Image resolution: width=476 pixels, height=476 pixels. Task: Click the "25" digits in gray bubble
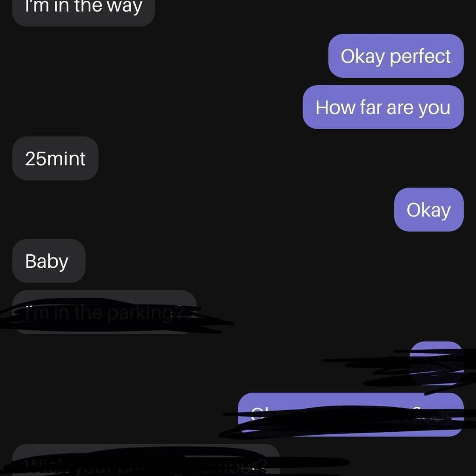click(x=35, y=159)
